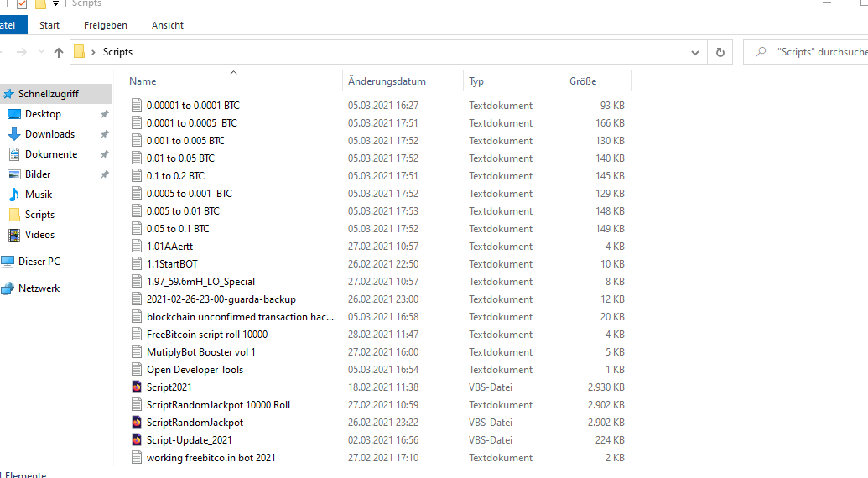Image resolution: width=868 pixels, height=478 pixels.
Task: Click the Dieser PC computer icon
Action: coord(8,262)
